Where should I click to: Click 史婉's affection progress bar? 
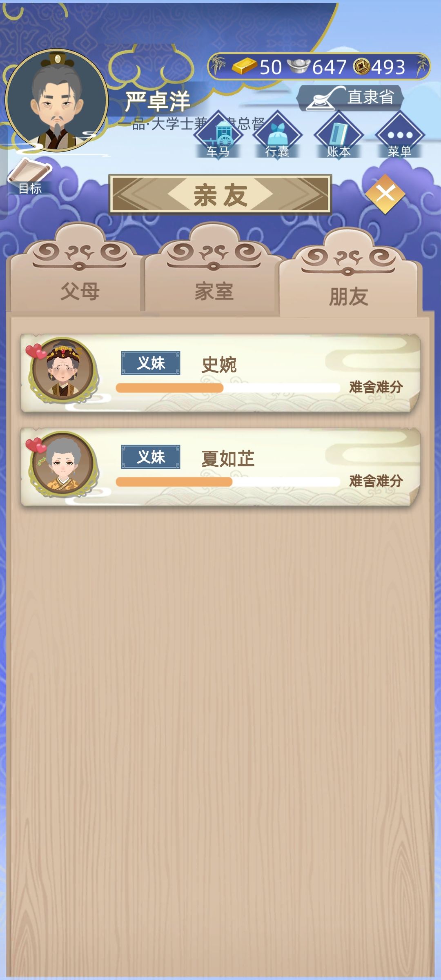228,388
